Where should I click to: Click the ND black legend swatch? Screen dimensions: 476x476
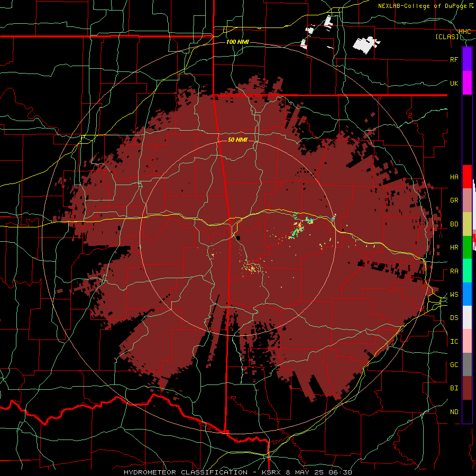click(467, 411)
